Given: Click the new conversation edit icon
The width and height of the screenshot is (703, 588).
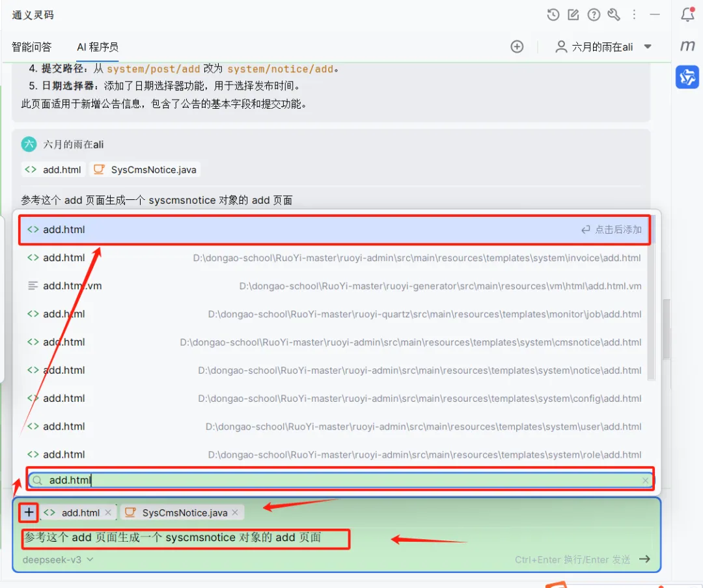Looking at the screenshot, I should coord(573,15).
